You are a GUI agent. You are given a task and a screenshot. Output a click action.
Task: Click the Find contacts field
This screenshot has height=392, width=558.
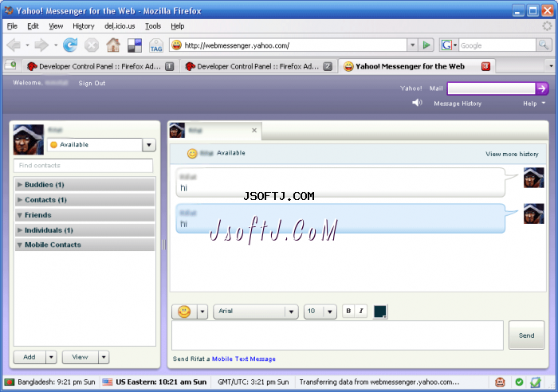coord(83,166)
